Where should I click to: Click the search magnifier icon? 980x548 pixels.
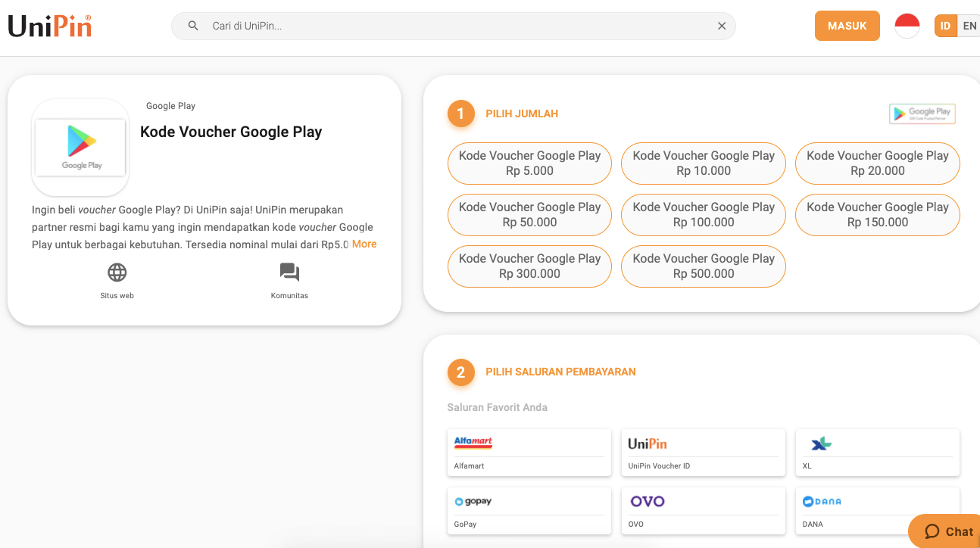(193, 26)
